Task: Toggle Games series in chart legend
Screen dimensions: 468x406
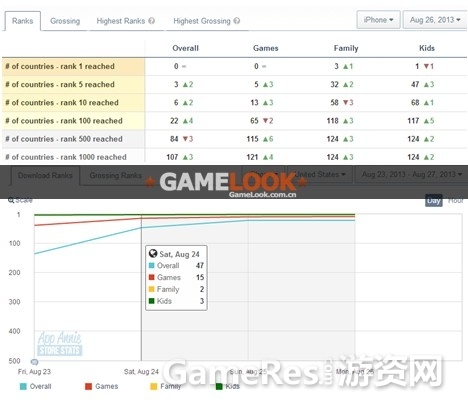Action: tap(102, 386)
